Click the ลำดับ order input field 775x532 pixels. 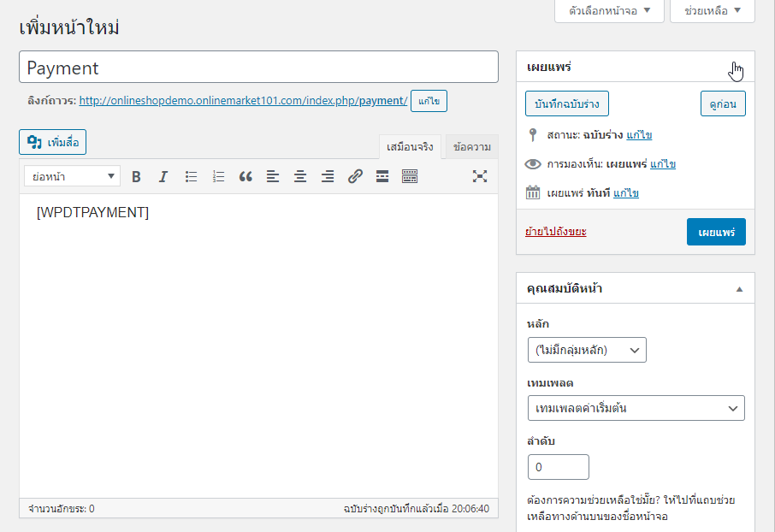pos(559,467)
